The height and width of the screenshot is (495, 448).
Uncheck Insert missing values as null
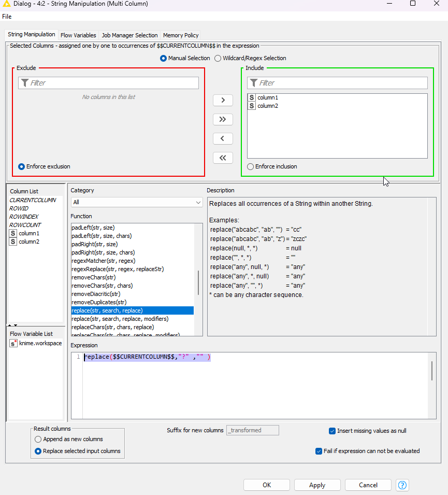[x=332, y=431]
